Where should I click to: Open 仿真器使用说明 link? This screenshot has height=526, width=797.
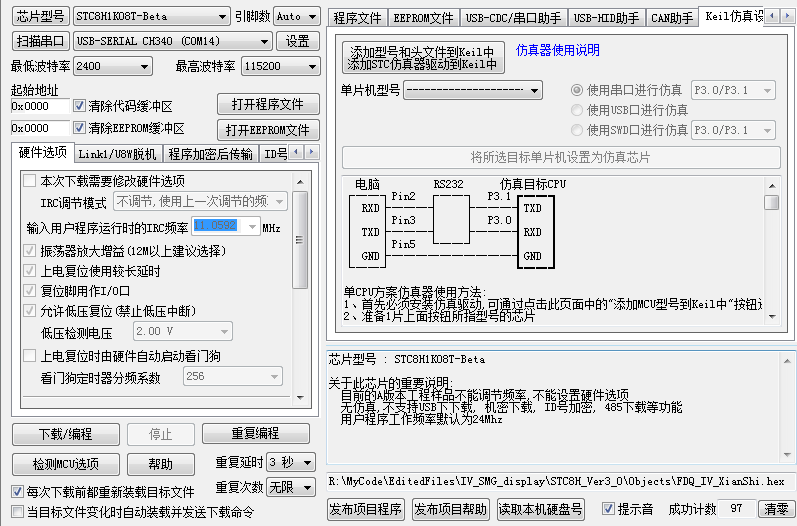point(558,50)
